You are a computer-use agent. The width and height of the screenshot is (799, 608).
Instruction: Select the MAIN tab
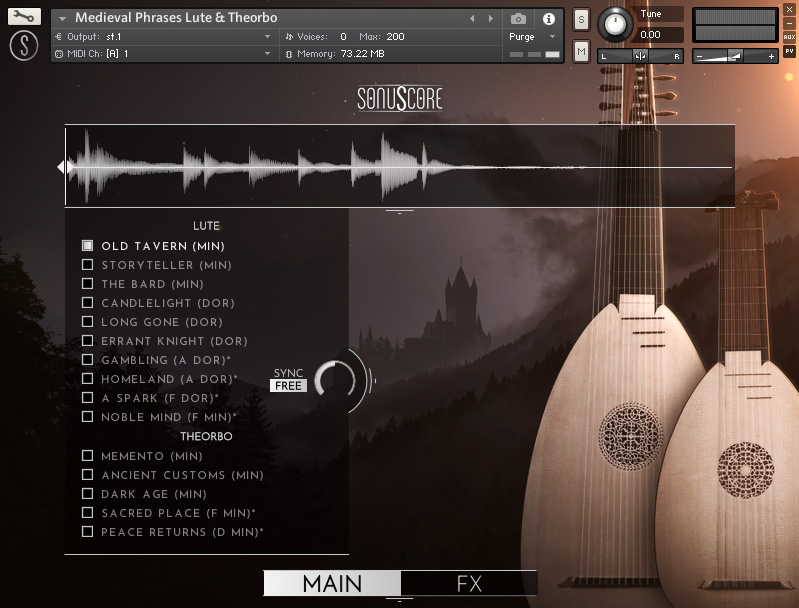click(x=332, y=583)
